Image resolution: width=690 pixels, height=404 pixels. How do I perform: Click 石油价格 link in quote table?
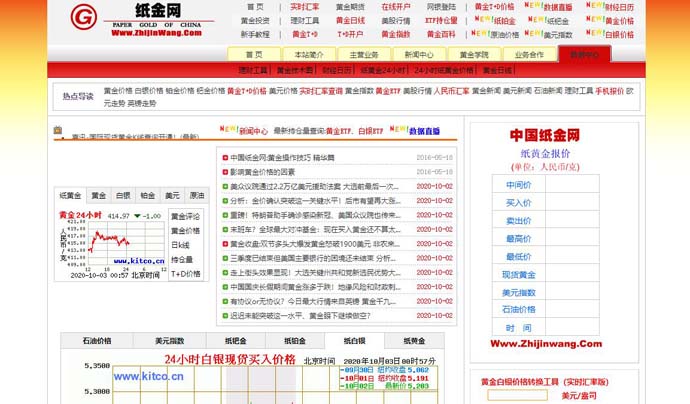pos(519,309)
